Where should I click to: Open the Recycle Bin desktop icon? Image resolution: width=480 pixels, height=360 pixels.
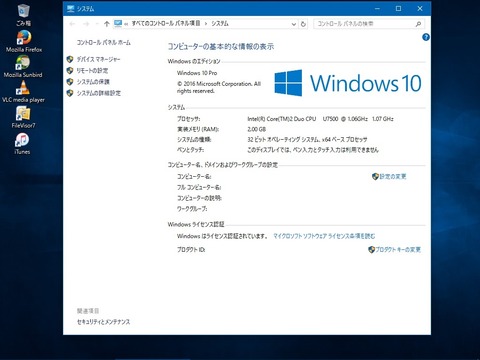[x=23, y=14]
